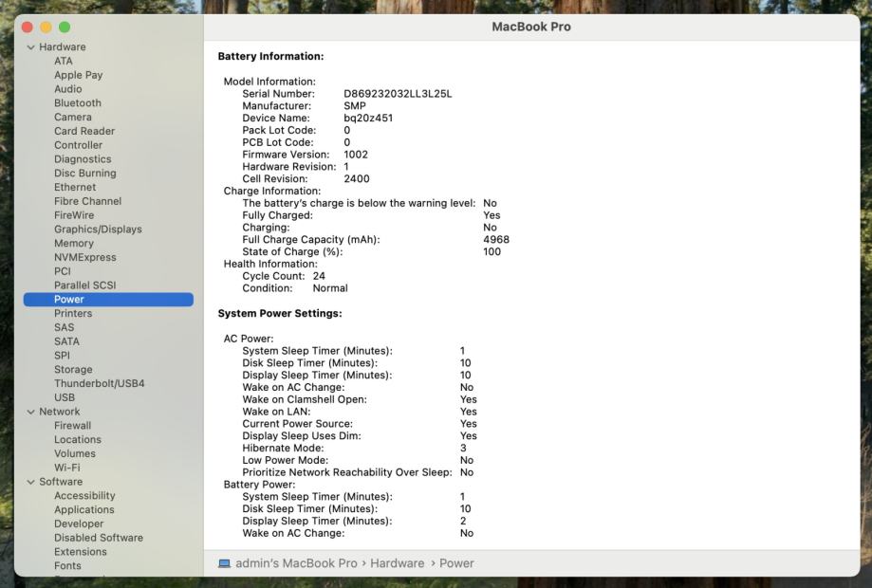Select FireWire in the sidebar
872x588 pixels.
point(74,215)
